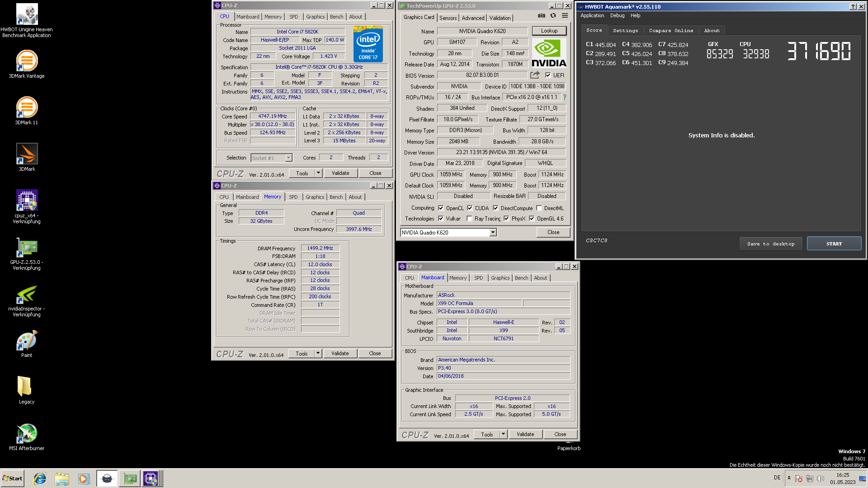Open the Help menu in Aquamark

point(635,15)
